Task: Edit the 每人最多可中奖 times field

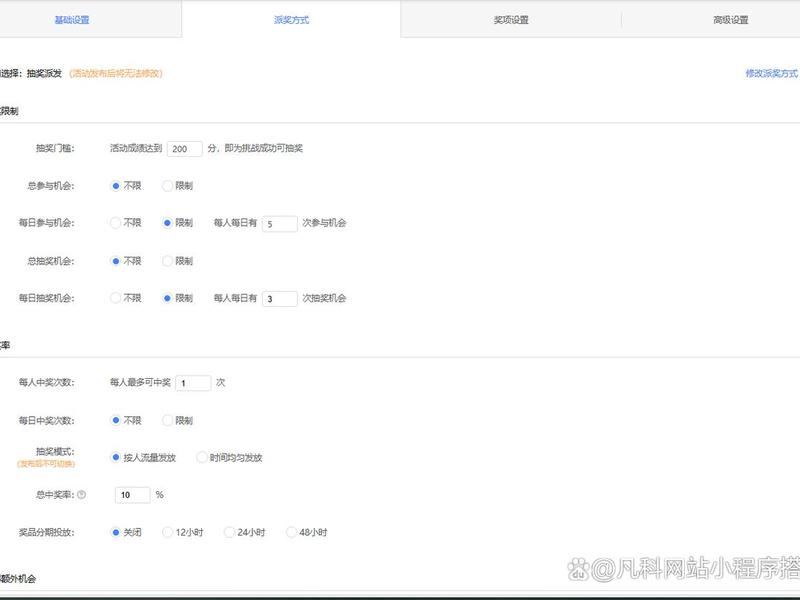Action: [193, 383]
